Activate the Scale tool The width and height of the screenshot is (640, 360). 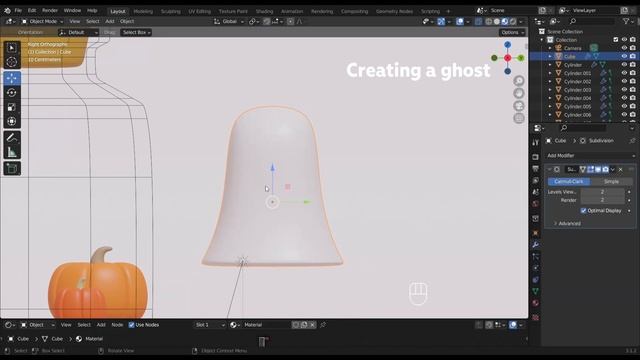coord(11,107)
